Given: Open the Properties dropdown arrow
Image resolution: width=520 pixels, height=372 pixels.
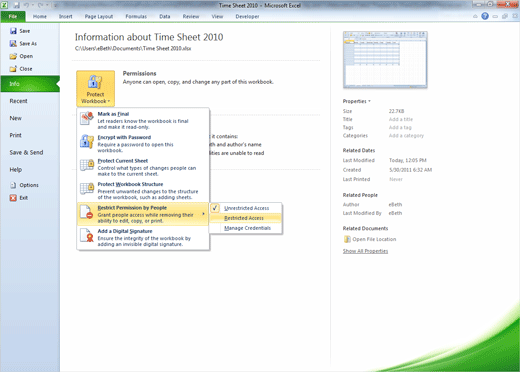Looking at the screenshot, I should pyautogui.click(x=369, y=101).
